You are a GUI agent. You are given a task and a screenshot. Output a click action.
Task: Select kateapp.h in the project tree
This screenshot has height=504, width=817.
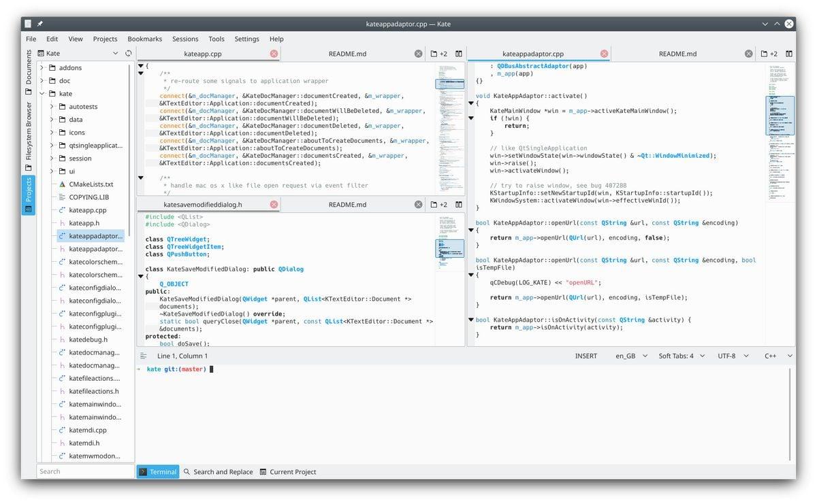pos(84,223)
